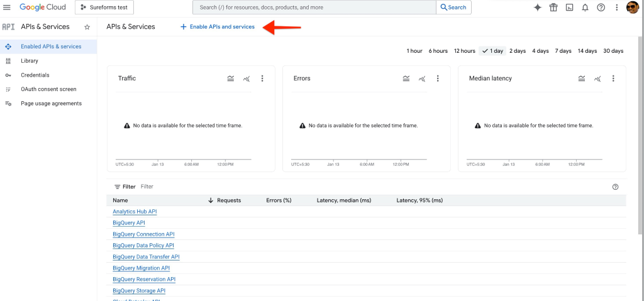Switch time range to 6 hours

(438, 51)
